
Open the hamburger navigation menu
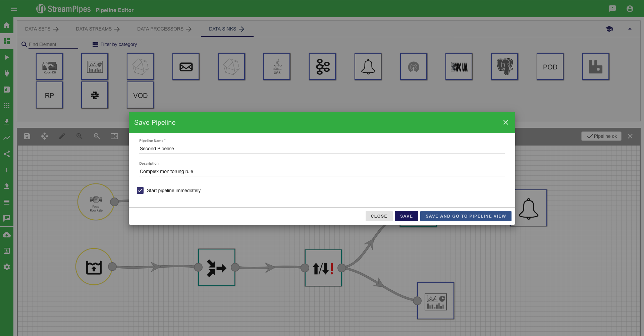(x=14, y=9)
